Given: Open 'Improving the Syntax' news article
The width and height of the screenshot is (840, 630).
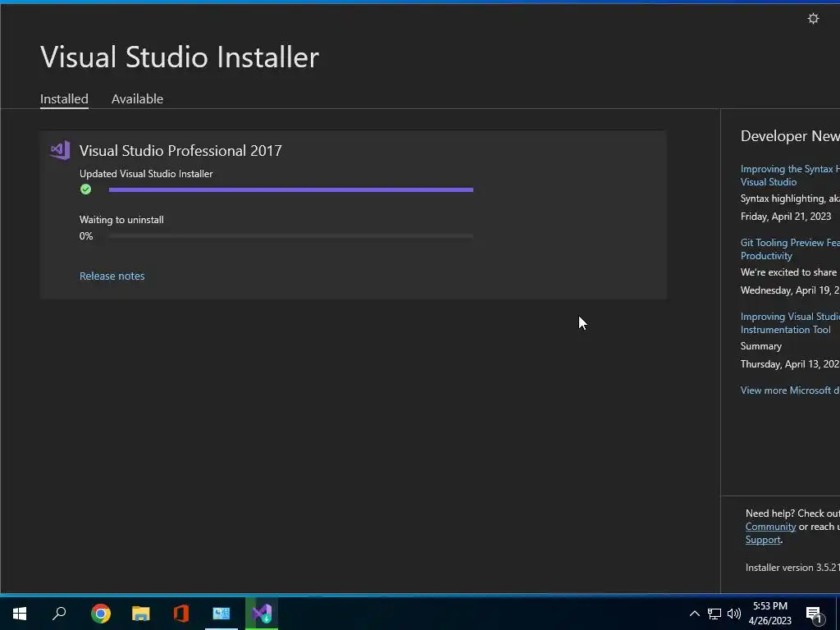Looking at the screenshot, I should tap(790, 176).
